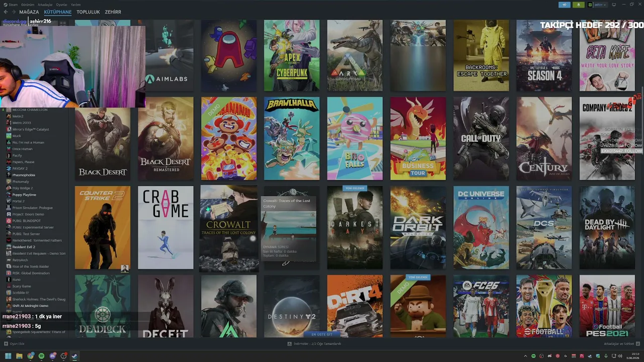Open the Görünüm menu
The image size is (644, 362).
[28, 5]
